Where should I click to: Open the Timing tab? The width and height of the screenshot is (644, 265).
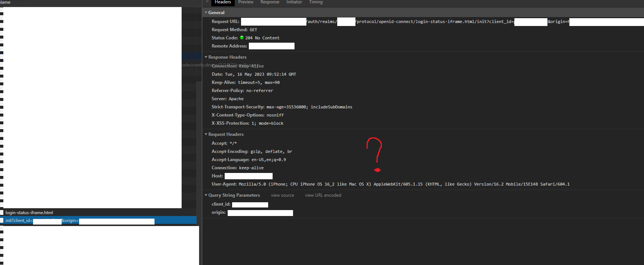[x=316, y=2]
